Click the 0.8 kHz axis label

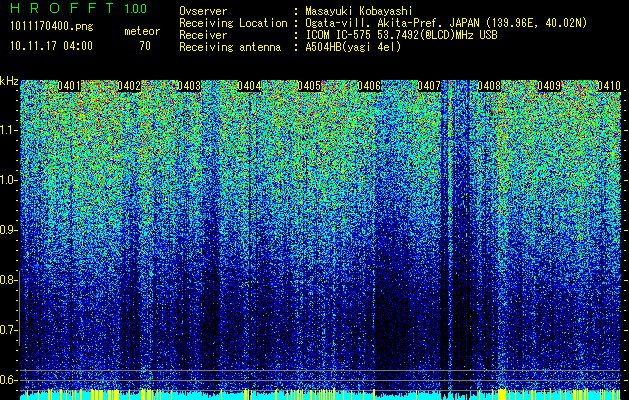pyautogui.click(x=9, y=280)
